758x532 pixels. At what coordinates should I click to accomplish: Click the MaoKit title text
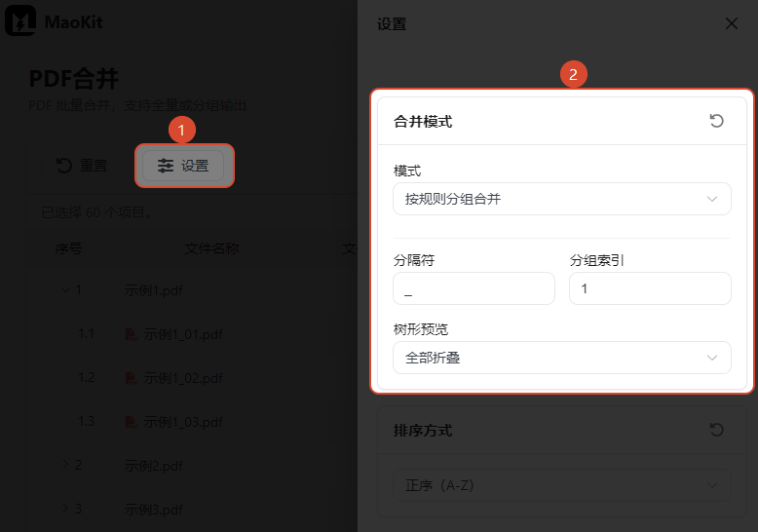click(x=73, y=21)
